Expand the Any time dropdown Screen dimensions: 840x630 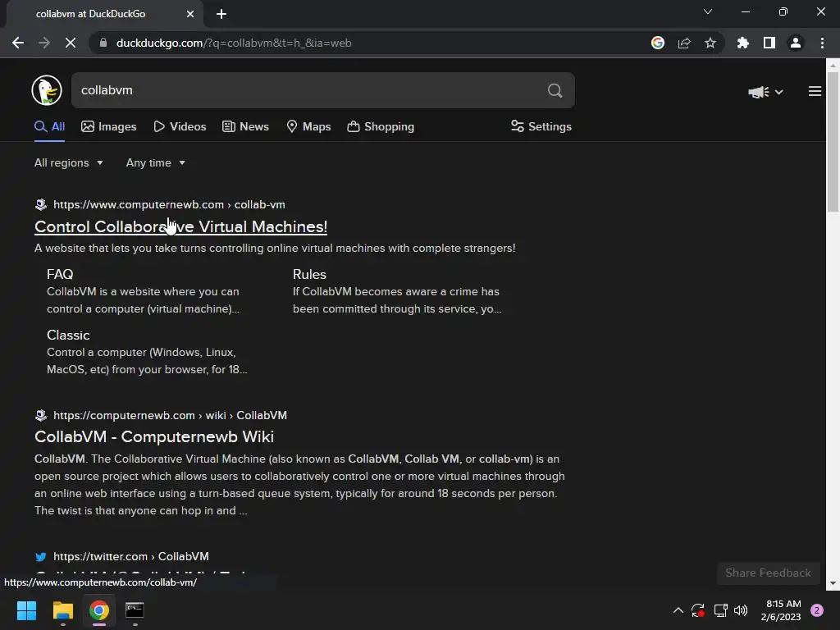click(156, 163)
